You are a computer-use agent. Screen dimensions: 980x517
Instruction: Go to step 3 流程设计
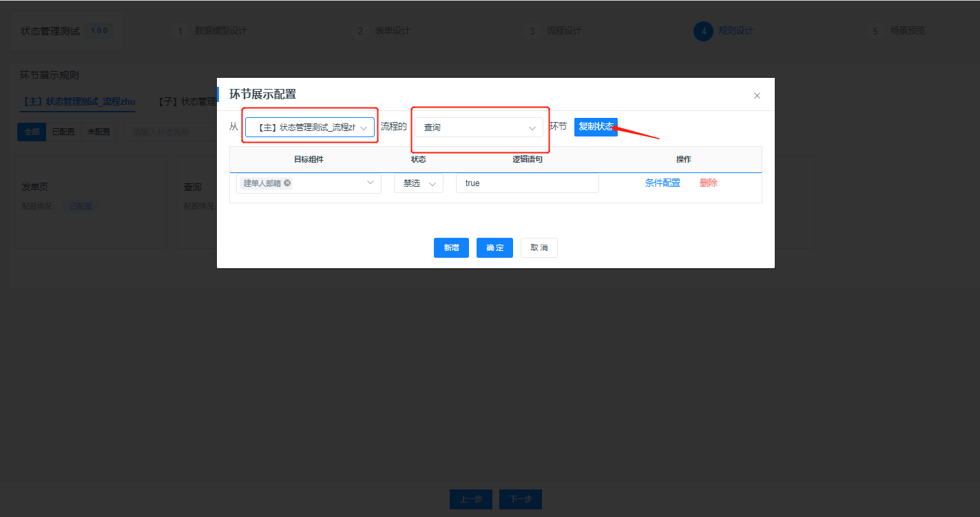tap(552, 31)
